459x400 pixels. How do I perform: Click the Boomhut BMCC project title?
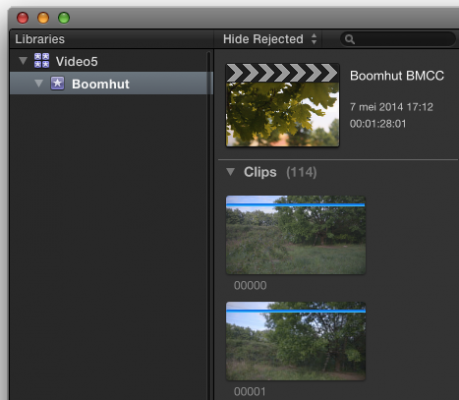click(397, 76)
